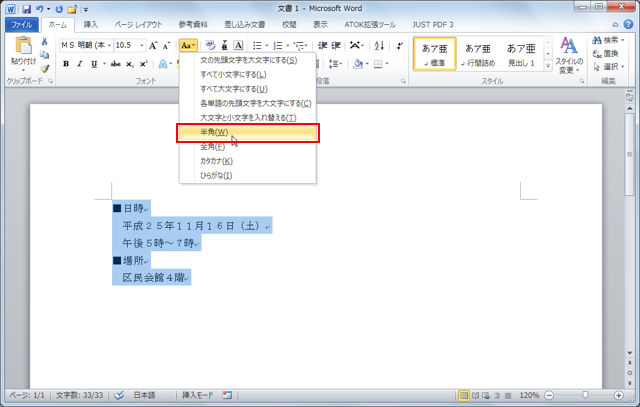Viewport: 640px width, 407px height.
Task: Click the ファイル (File) button
Action: click(x=22, y=23)
